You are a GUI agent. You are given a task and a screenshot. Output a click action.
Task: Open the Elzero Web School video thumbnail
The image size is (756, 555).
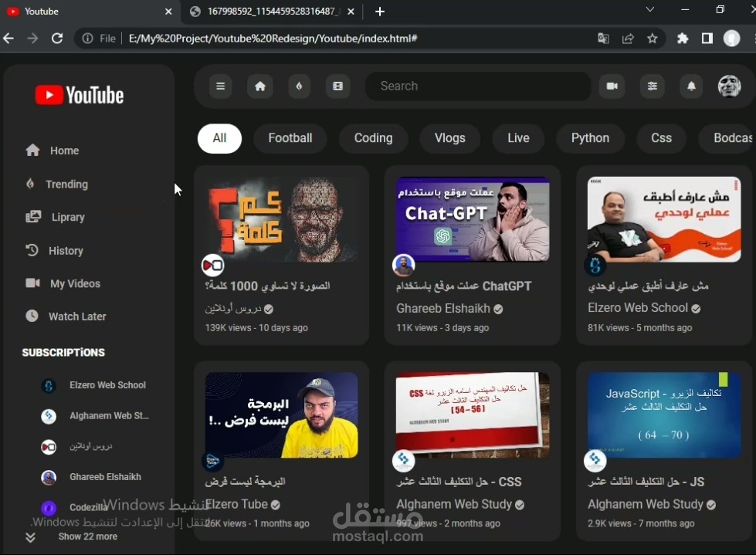pyautogui.click(x=664, y=219)
